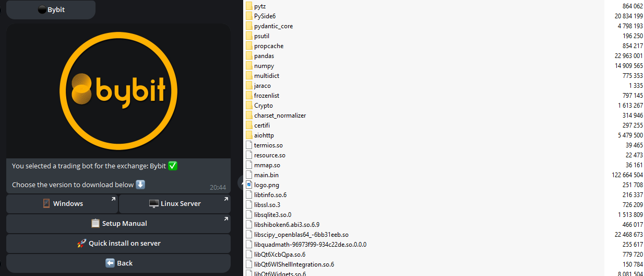Click the "You selected a trading bot" message text
Screen dimensions: 644x276
(95, 166)
